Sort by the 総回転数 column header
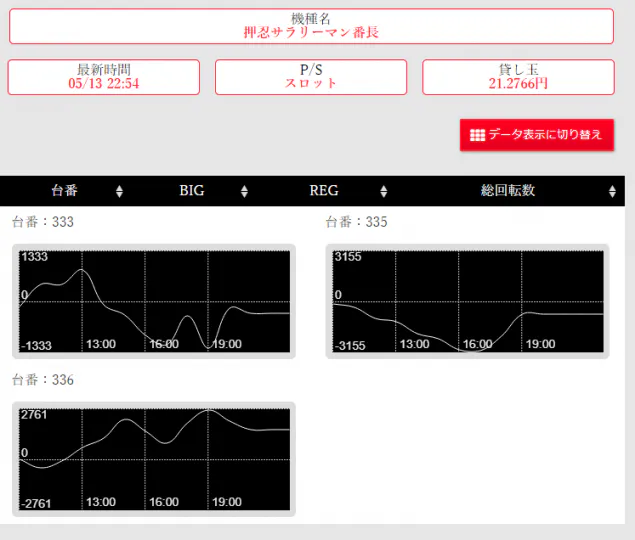Screen dimensions: 635x540 [508, 190]
